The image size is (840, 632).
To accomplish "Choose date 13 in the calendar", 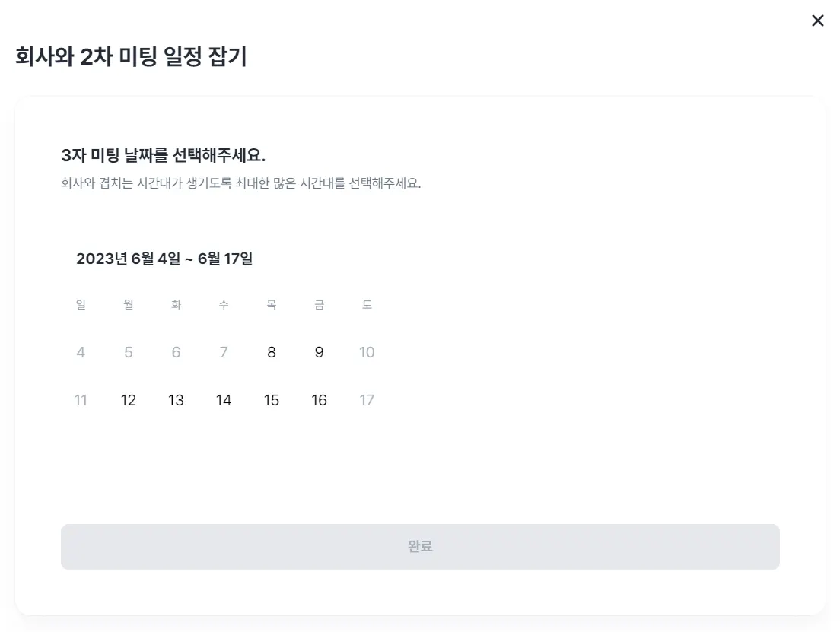I will pyautogui.click(x=176, y=401).
